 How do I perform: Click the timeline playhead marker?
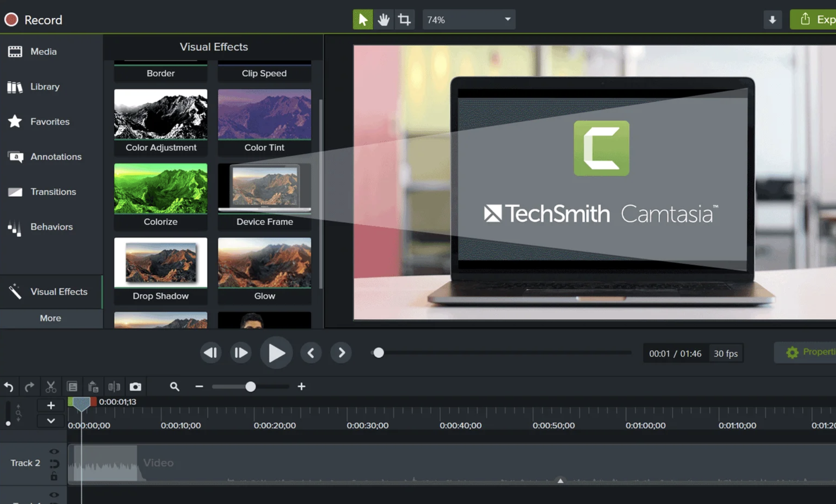coord(81,404)
